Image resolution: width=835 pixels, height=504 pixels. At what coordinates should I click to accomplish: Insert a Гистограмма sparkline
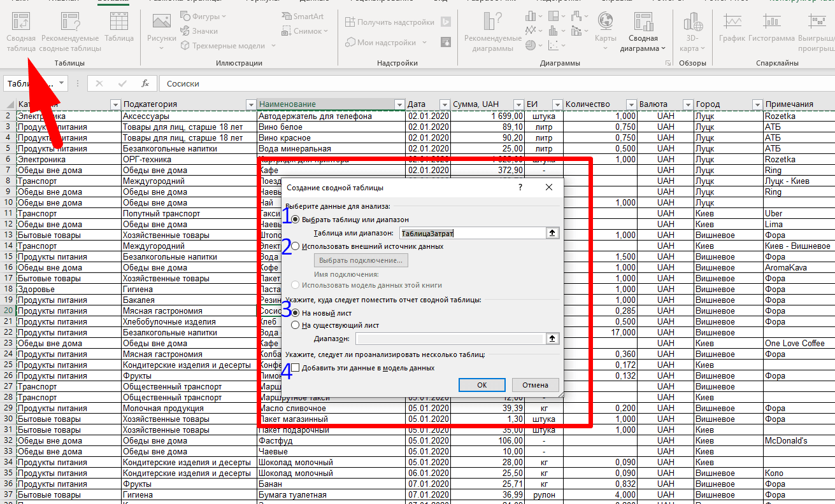(x=772, y=28)
